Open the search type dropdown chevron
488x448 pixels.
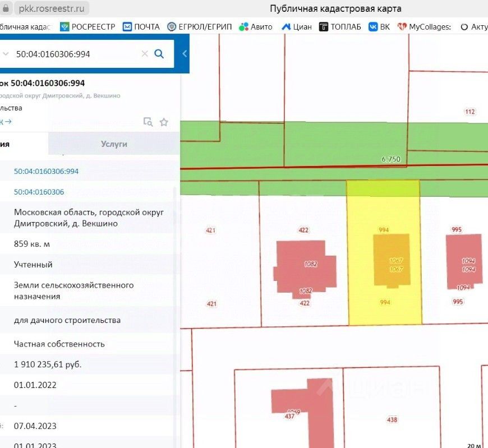pyautogui.click(x=6, y=54)
